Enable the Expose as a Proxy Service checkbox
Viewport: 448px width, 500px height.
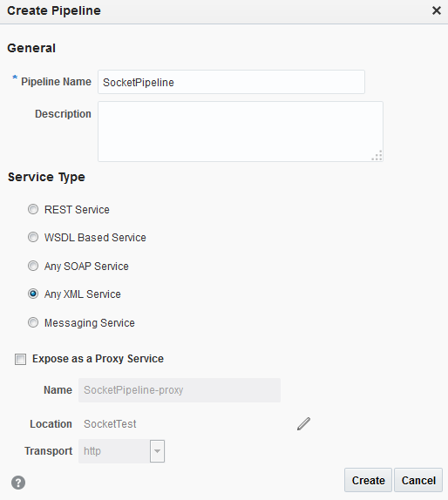20,359
